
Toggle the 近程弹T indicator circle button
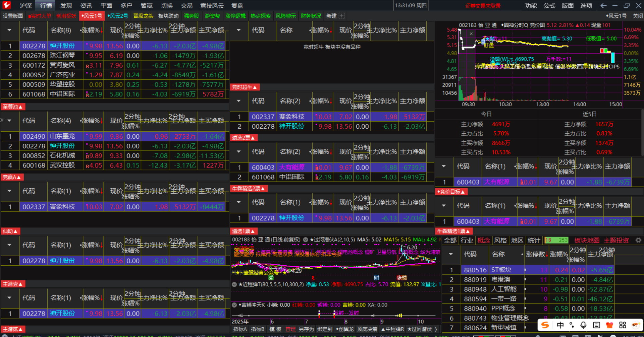(x=234, y=284)
